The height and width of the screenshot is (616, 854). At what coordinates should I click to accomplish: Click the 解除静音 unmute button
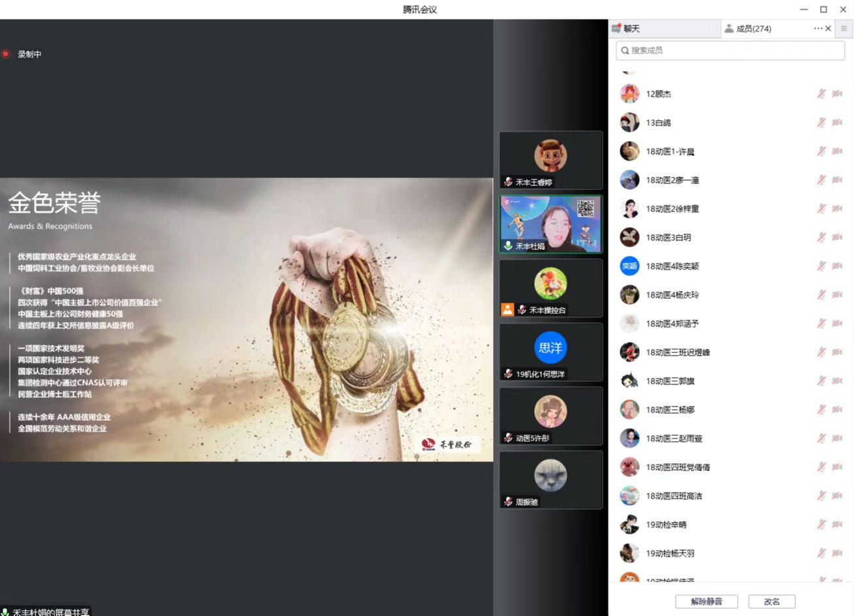706,602
